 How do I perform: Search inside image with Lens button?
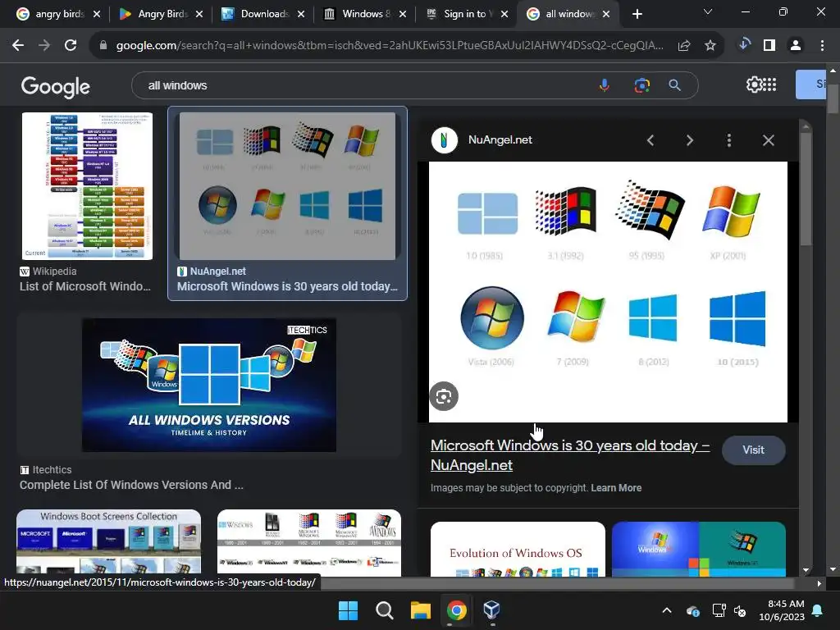pos(444,396)
